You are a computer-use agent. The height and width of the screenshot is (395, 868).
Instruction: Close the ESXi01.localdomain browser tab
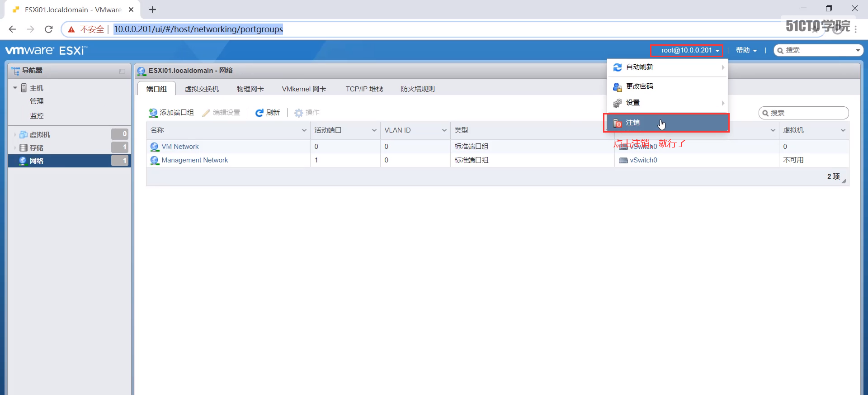pyautogui.click(x=131, y=10)
